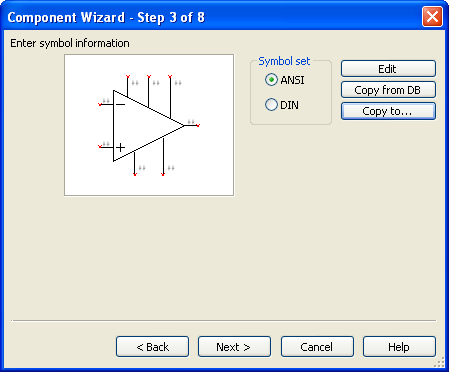Image resolution: width=449 pixels, height=372 pixels.
Task: Cancel the Component Wizard
Action: point(317,347)
